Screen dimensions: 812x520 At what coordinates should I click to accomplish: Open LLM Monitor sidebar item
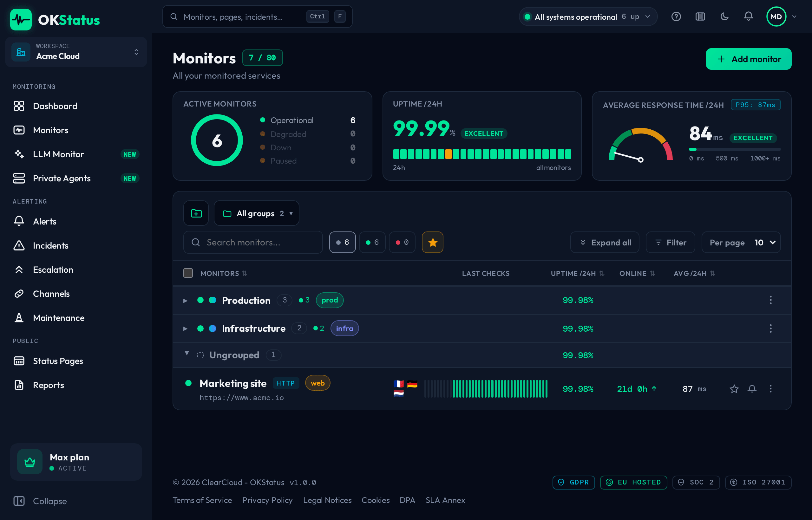(76, 154)
